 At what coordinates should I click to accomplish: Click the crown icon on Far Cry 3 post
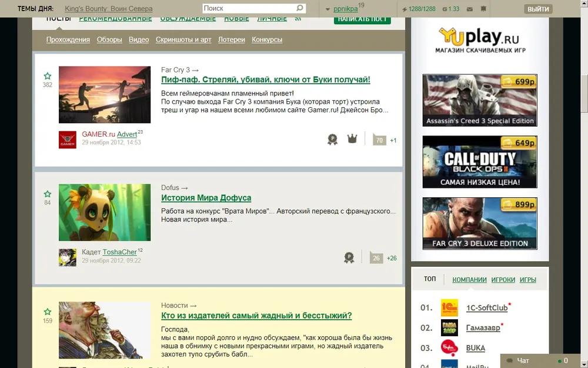coord(352,139)
